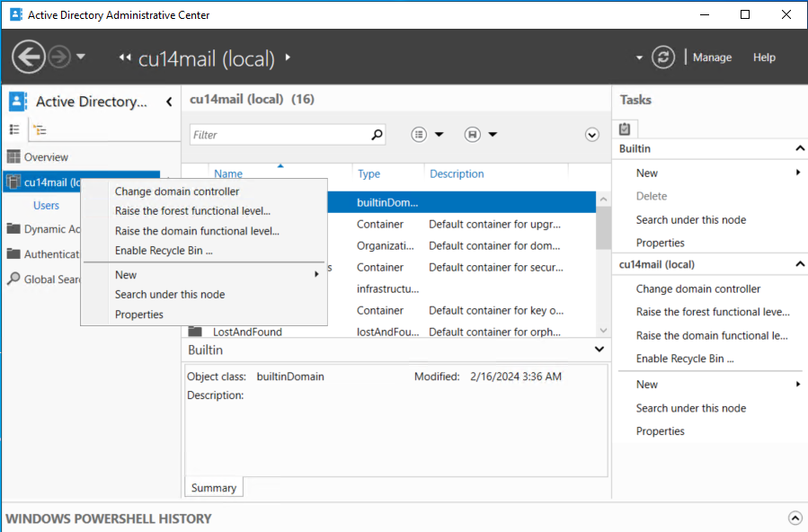Select row 'Default container for upgr...'
The width and height of the screenshot is (808, 532).
[x=462, y=224]
